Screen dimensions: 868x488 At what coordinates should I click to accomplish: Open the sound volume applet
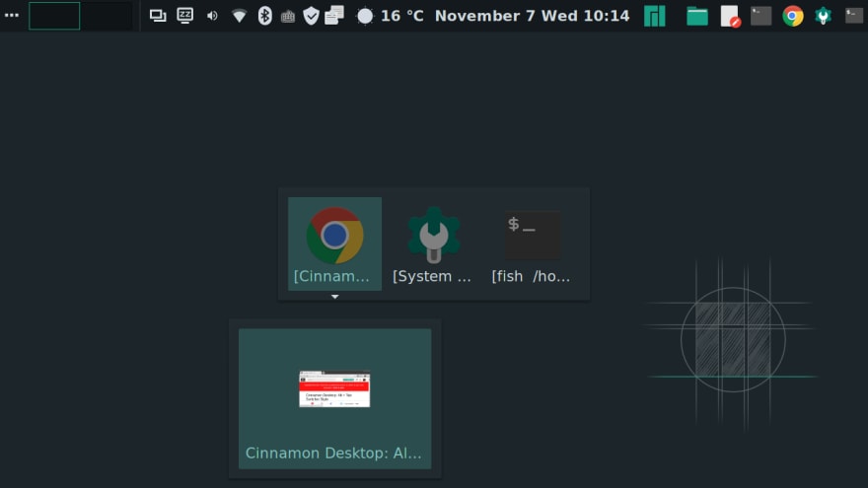[x=212, y=16]
